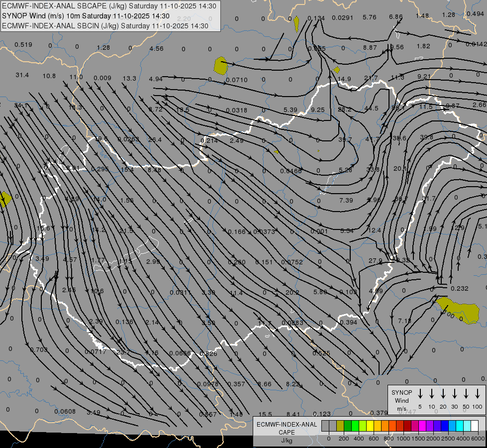This screenshot has height=448, width=487.
Task: Click the magenta 1500 J/kg legend swatch
Action: click(x=422, y=426)
